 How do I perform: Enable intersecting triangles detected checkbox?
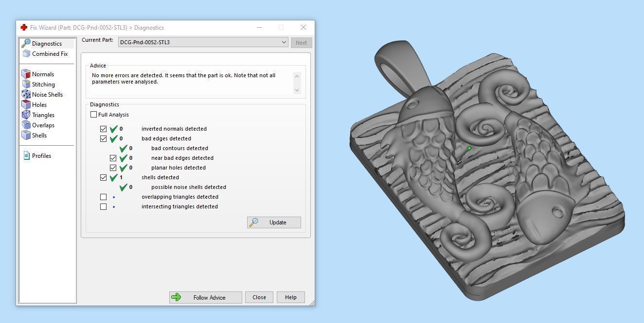tap(103, 206)
